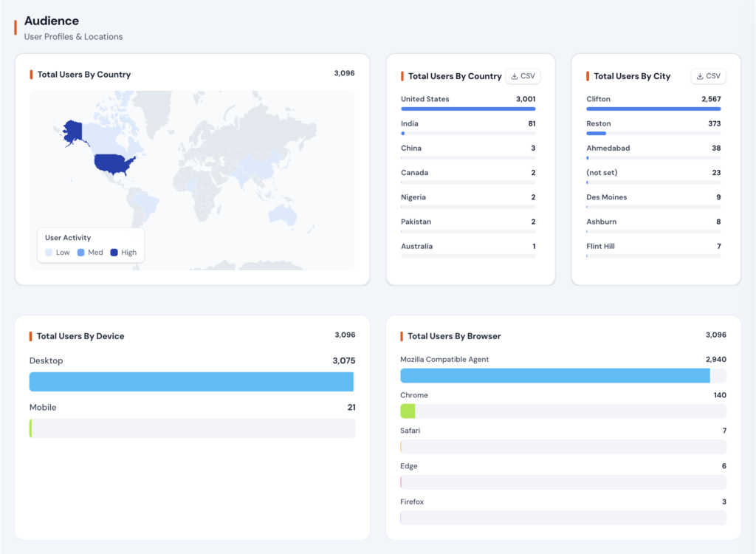Select the 'High' legend swatch in User Activity

coord(112,252)
